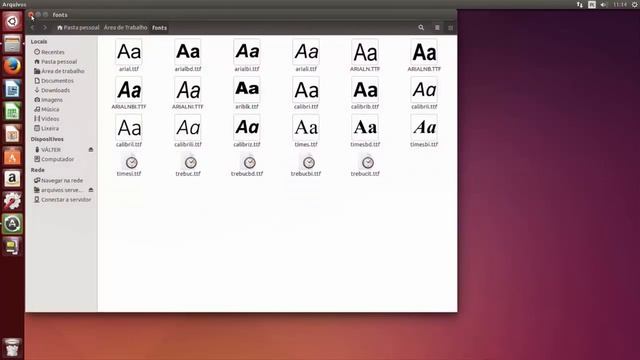Image resolution: width=640 pixels, height=360 pixels.
Task: Go forward with the right arrow
Action: click(x=45, y=28)
